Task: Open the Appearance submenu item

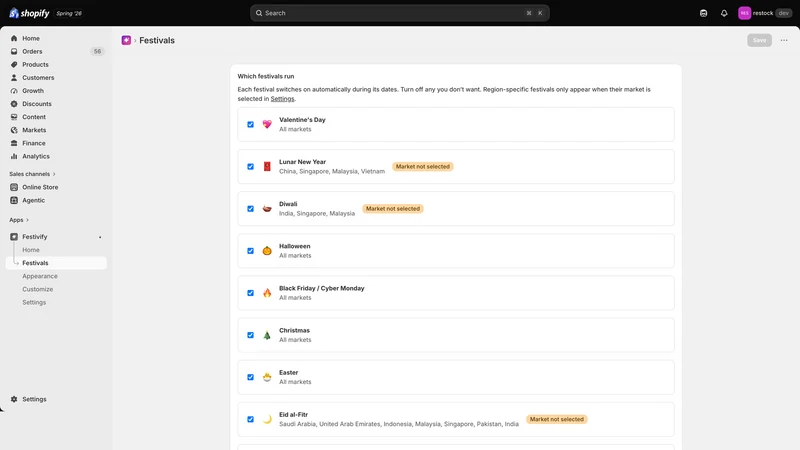Action: pyautogui.click(x=40, y=276)
